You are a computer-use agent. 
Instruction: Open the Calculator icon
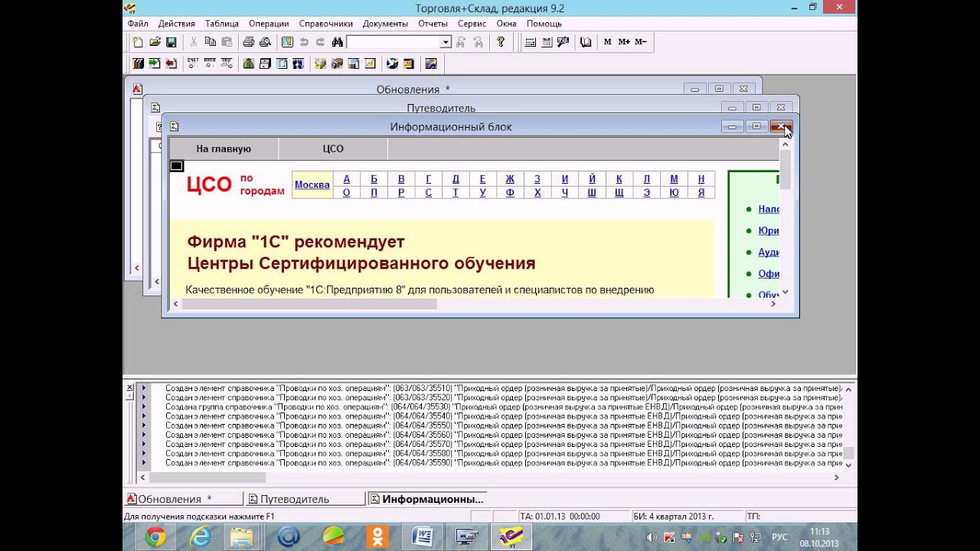pos(530,42)
